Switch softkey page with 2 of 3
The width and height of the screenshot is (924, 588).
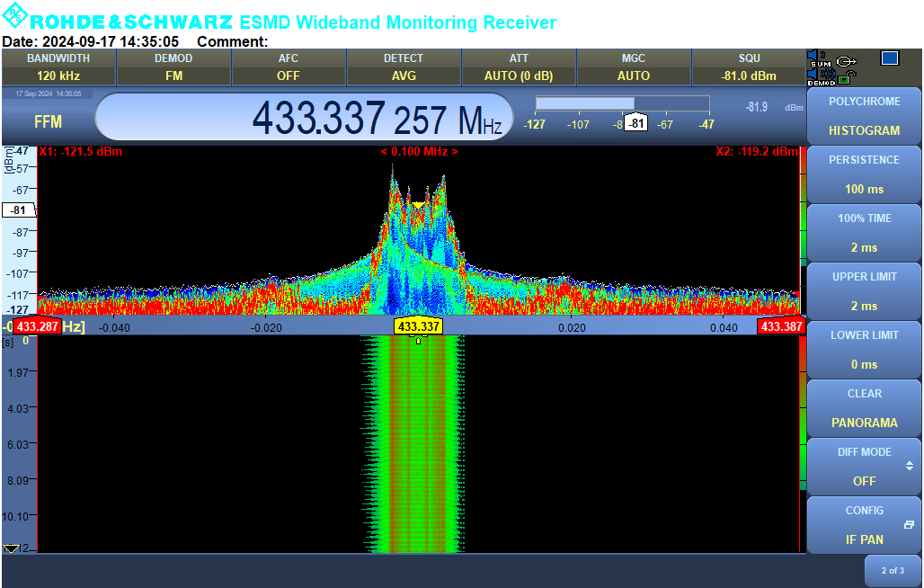[893, 570]
